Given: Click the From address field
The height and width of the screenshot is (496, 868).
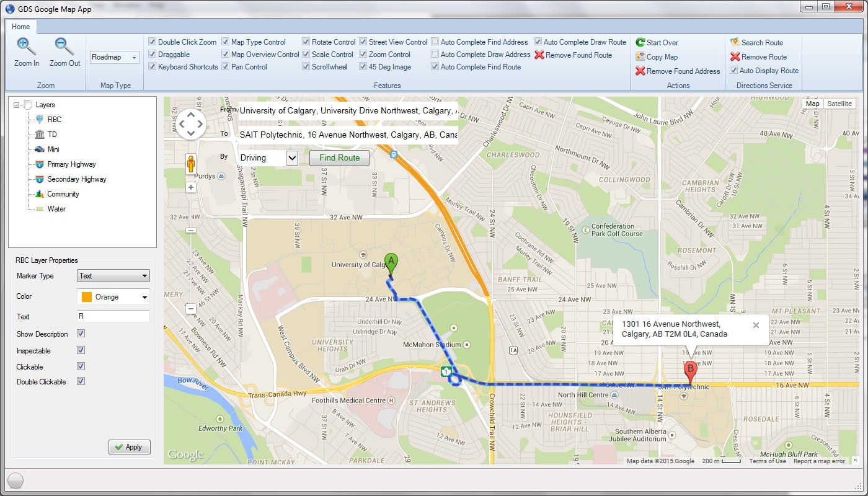Looking at the screenshot, I should pyautogui.click(x=348, y=110).
